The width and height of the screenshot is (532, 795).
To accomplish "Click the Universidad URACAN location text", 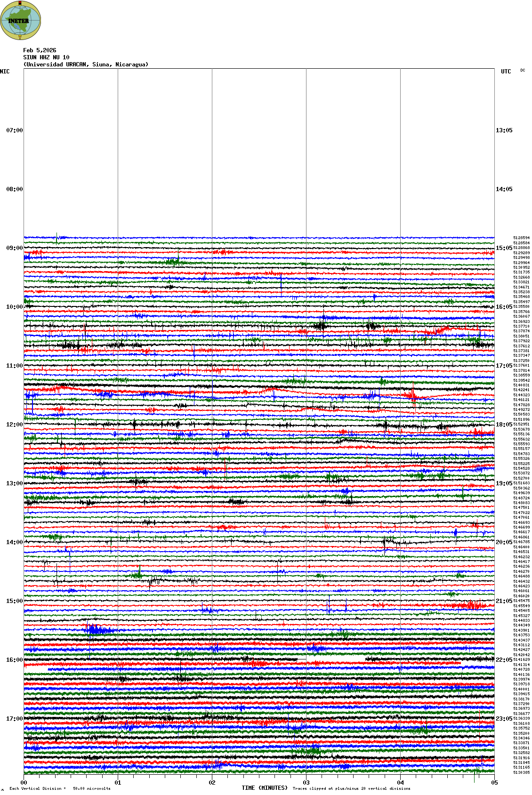I will (x=86, y=64).
